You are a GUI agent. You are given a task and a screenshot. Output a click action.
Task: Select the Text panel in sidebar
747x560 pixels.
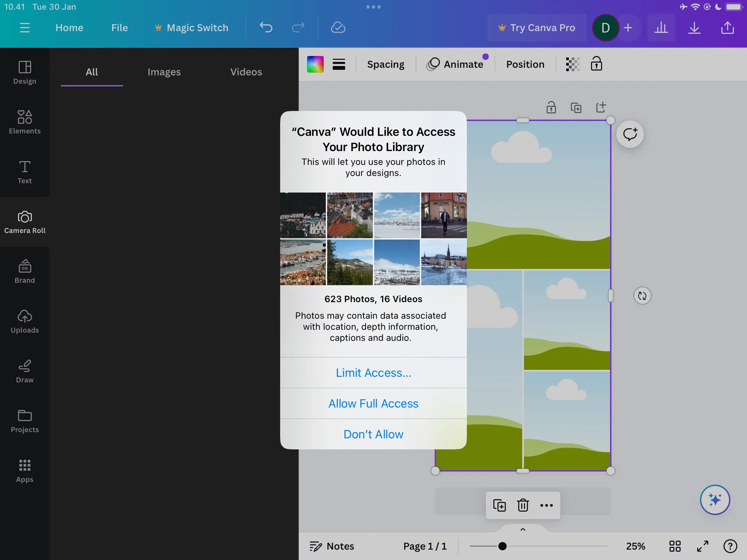[x=24, y=172]
